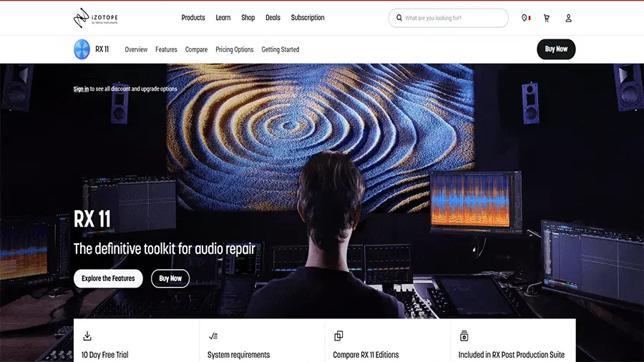Expand the Shop menu
This screenshot has width=644, height=362.
tap(248, 18)
